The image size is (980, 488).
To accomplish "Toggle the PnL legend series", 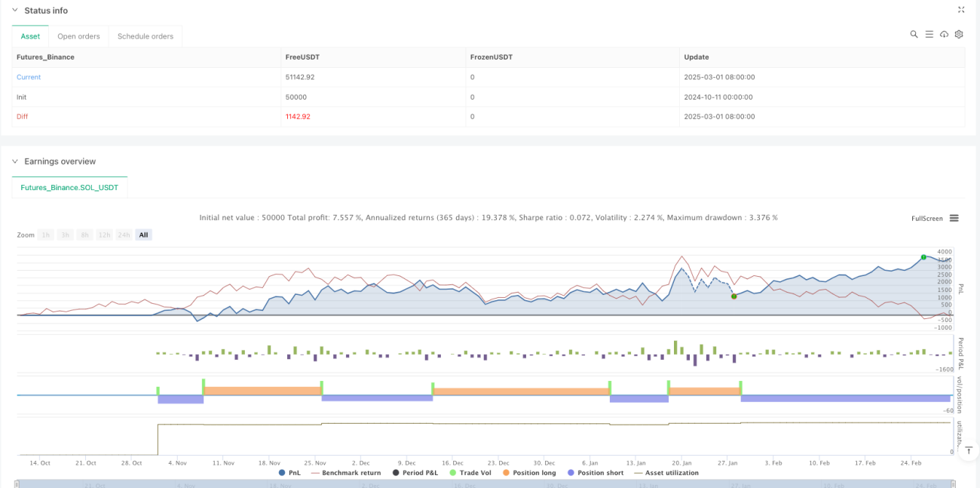I will click(x=289, y=473).
